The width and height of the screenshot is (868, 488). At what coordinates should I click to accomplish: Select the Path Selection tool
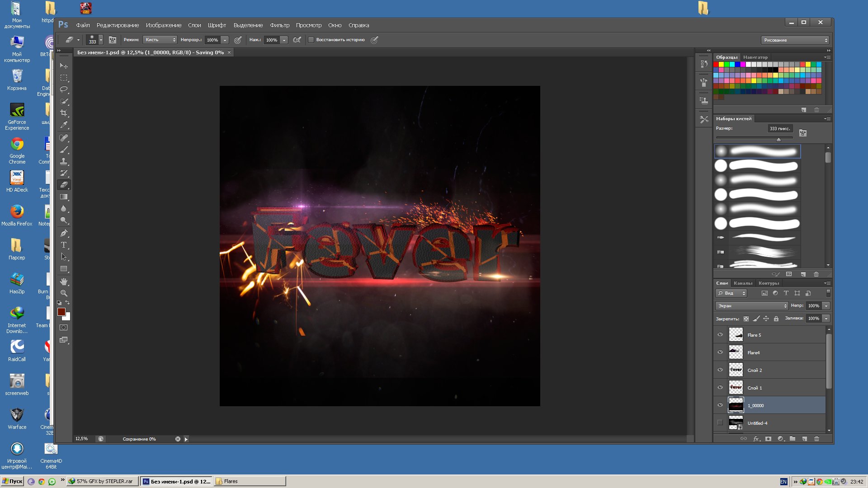(64, 257)
